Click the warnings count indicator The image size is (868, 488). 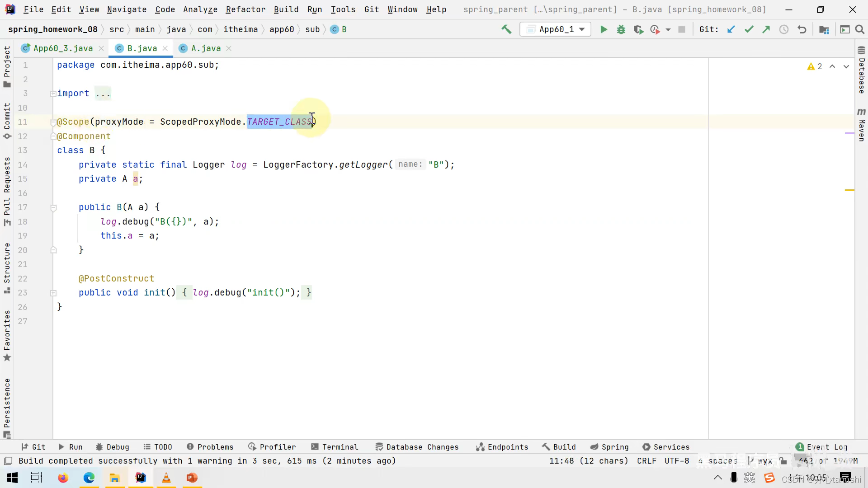(x=815, y=66)
